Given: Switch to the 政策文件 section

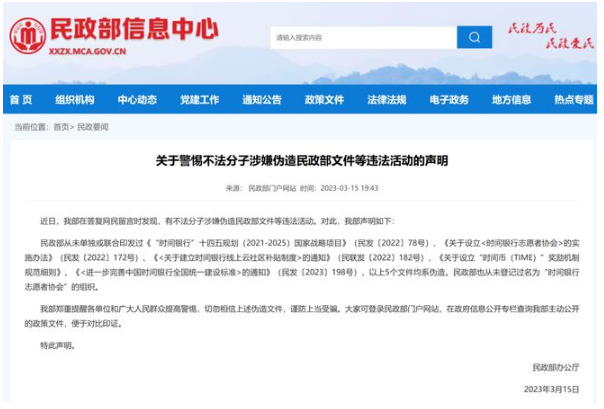Looking at the screenshot, I should 324,100.
